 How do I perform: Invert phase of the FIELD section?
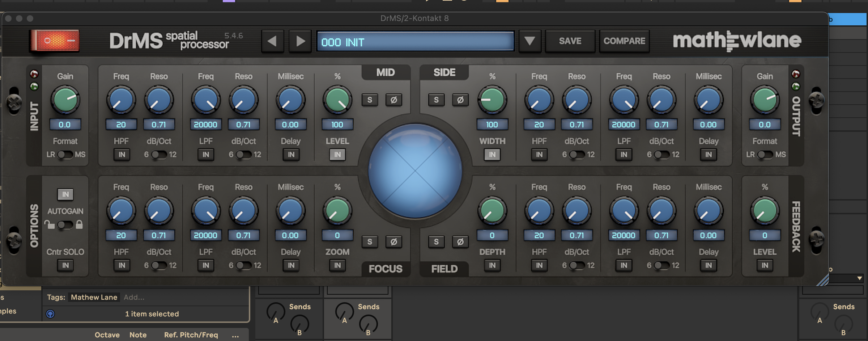tap(460, 242)
